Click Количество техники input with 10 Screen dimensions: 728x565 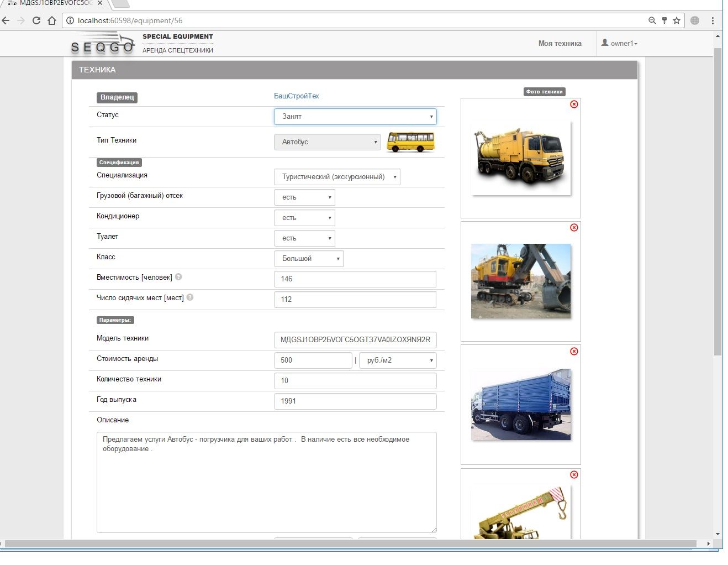tap(355, 381)
